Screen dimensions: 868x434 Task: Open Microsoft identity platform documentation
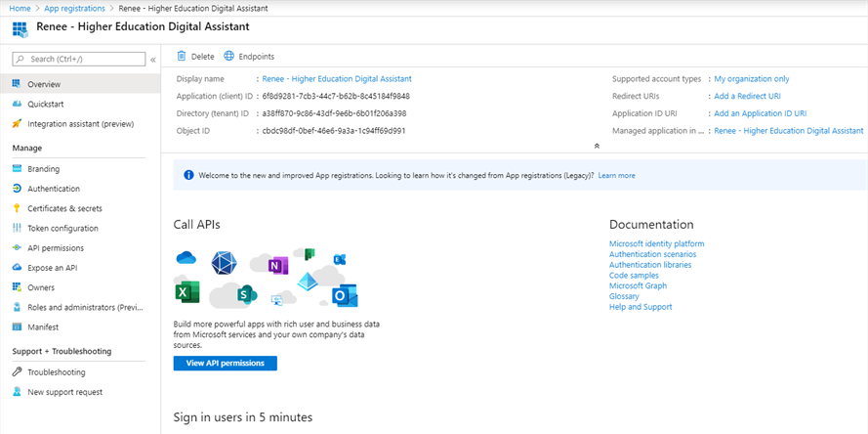point(656,243)
